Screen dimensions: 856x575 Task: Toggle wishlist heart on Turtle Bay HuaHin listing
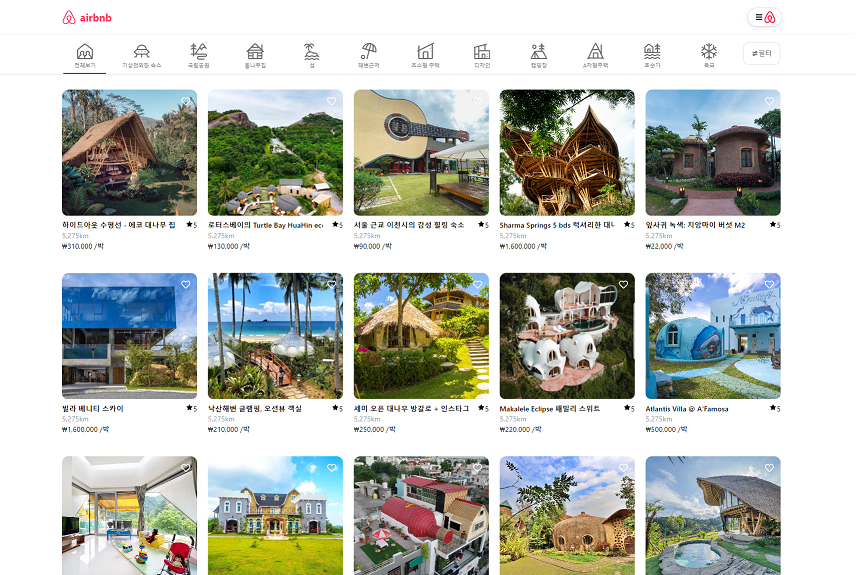[331, 101]
